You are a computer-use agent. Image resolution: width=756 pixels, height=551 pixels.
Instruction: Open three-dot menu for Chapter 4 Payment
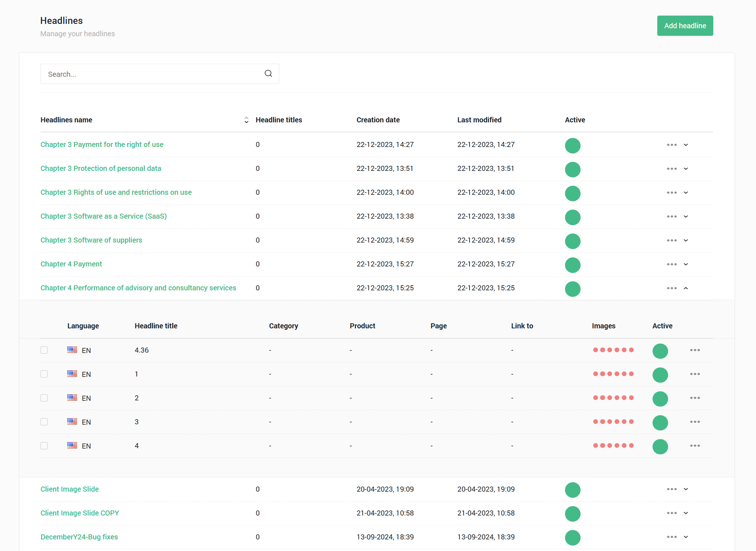[x=671, y=264]
